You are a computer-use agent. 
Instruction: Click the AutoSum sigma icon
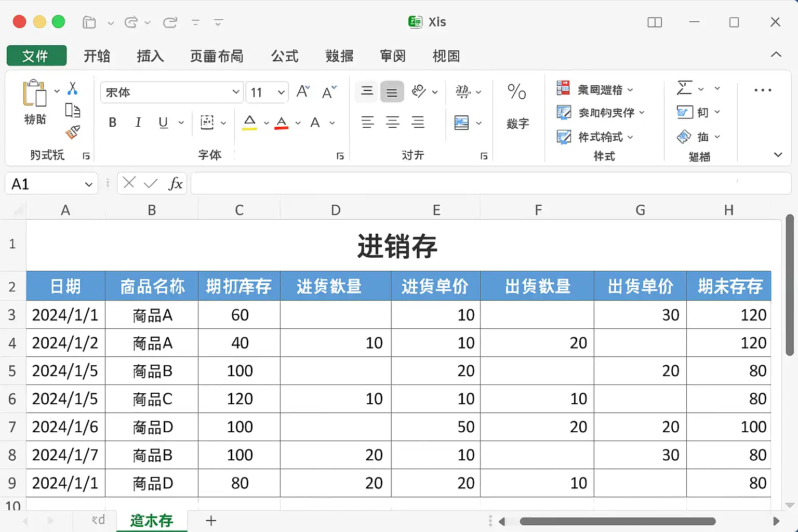(685, 88)
